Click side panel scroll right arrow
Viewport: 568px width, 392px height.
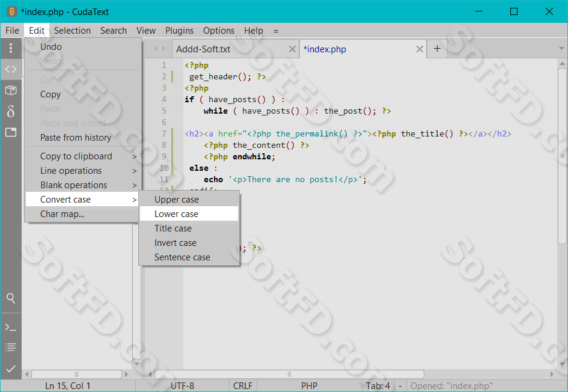tap(126, 374)
